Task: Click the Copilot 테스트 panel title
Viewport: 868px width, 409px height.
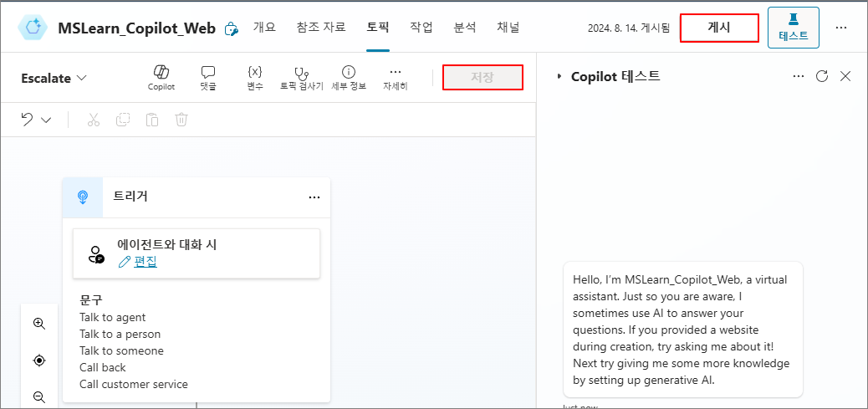Action: coord(615,76)
